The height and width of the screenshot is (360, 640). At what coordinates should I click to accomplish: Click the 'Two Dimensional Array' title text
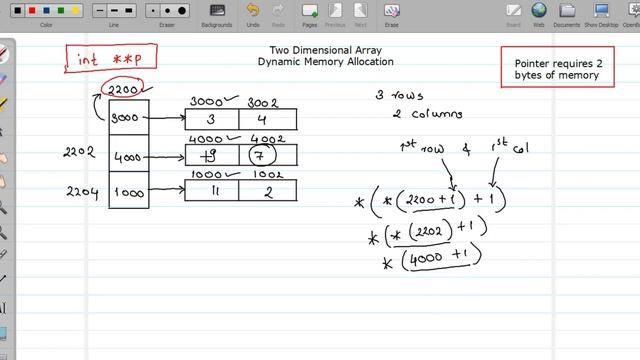click(326, 50)
